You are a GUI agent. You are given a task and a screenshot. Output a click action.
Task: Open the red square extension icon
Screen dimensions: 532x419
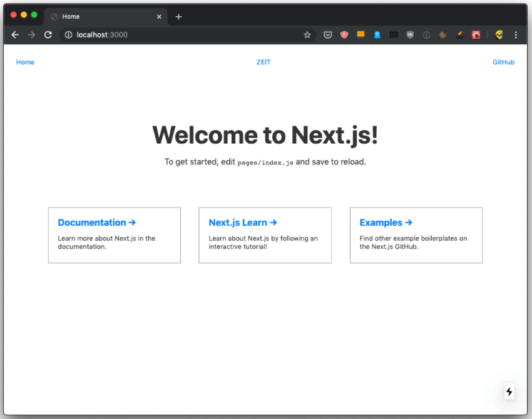pyautogui.click(x=476, y=34)
